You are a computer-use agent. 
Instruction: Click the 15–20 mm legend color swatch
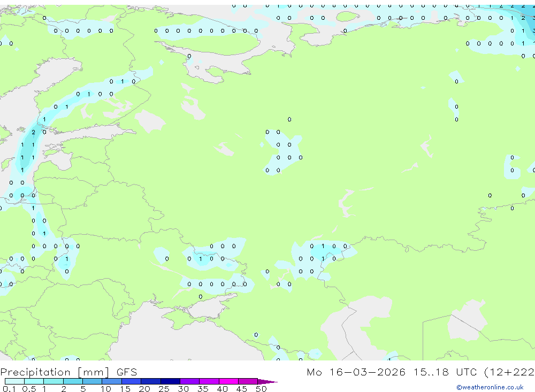131,381
